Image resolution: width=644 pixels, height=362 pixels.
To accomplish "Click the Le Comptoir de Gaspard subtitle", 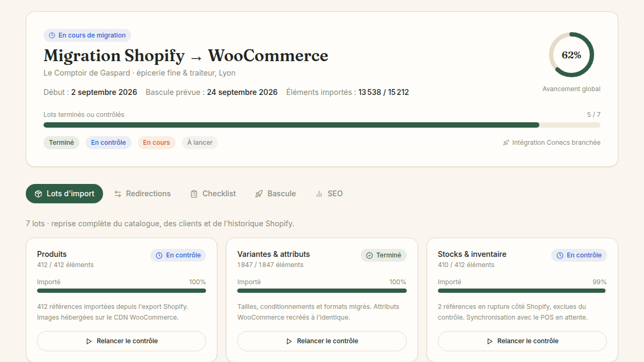I will tap(140, 73).
